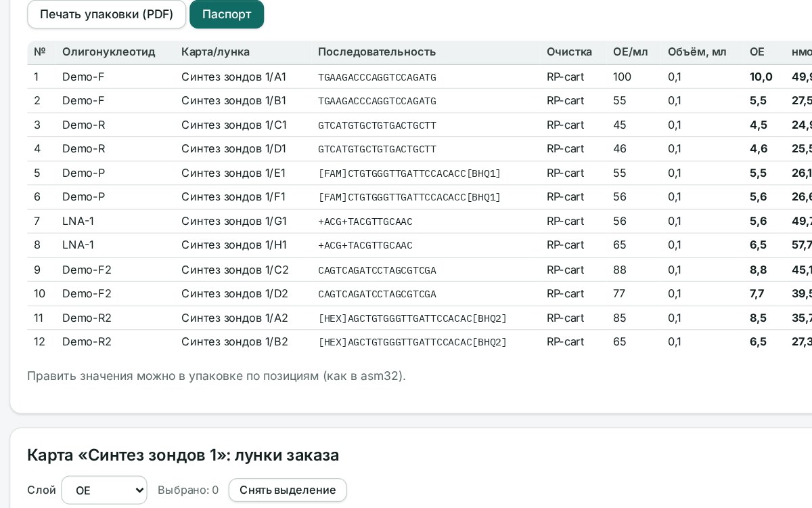Image resolution: width=812 pixels, height=508 pixels.
Task: Click RP-cart cell in row 1
Action: (565, 77)
